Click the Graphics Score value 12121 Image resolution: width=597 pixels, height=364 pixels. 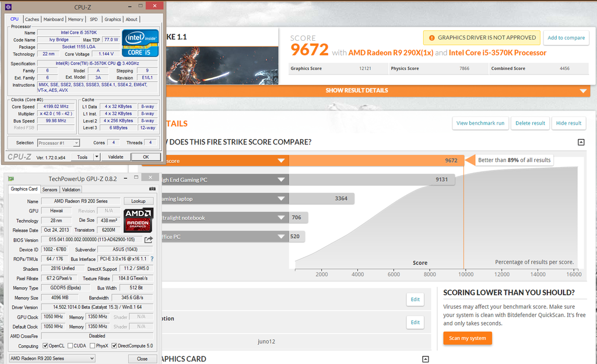point(365,69)
